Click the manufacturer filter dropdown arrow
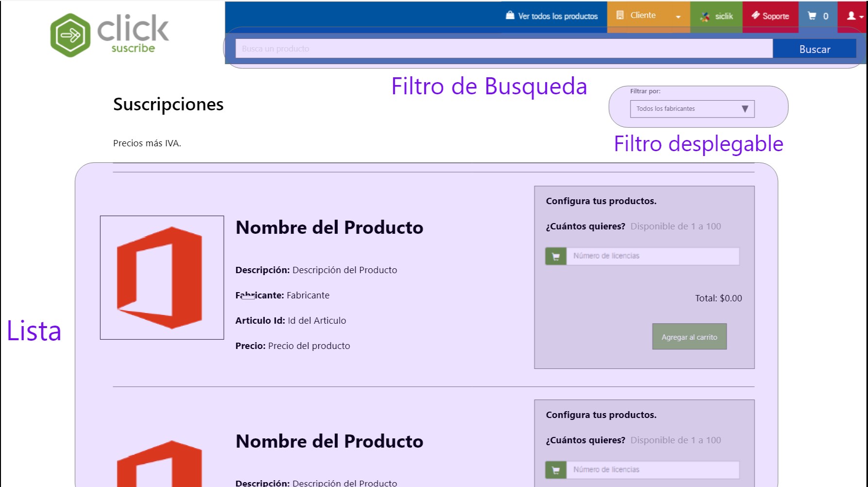 pos(745,109)
